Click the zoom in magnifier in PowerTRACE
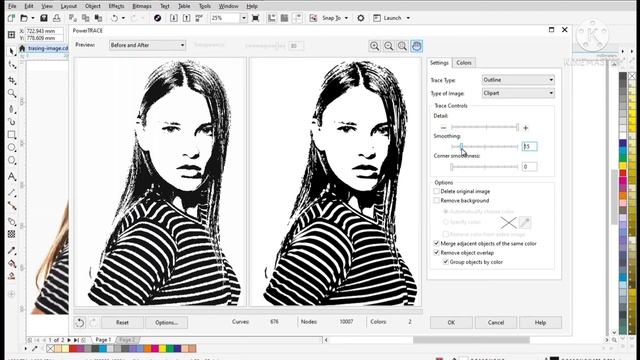 pos(374,46)
